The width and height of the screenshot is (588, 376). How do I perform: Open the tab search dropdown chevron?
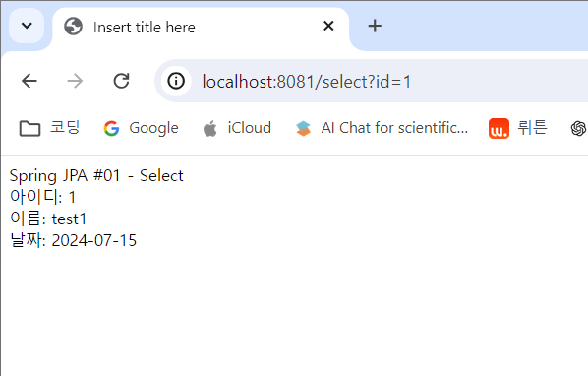click(x=27, y=26)
